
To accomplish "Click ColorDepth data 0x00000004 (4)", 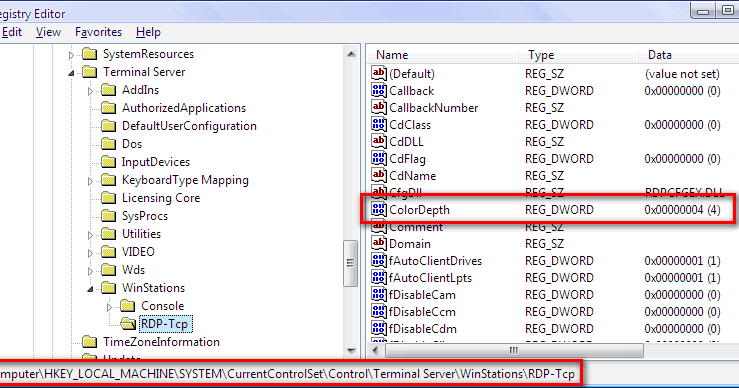I will (682, 210).
